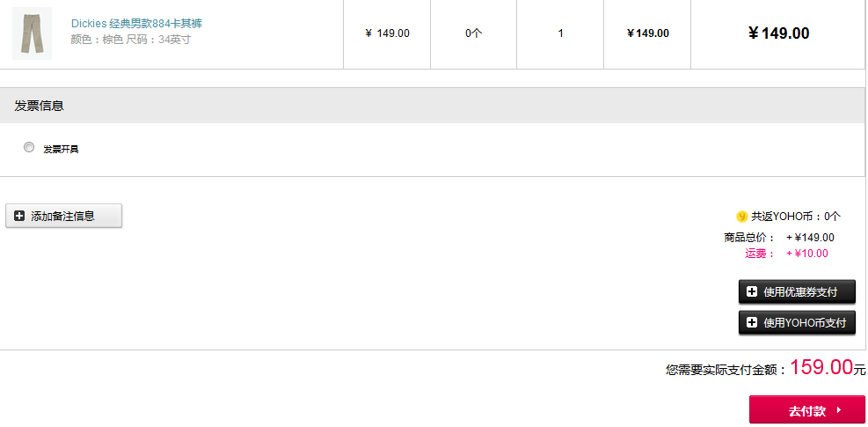Click the plus icon beside 使用YOHO币支付

[752, 323]
